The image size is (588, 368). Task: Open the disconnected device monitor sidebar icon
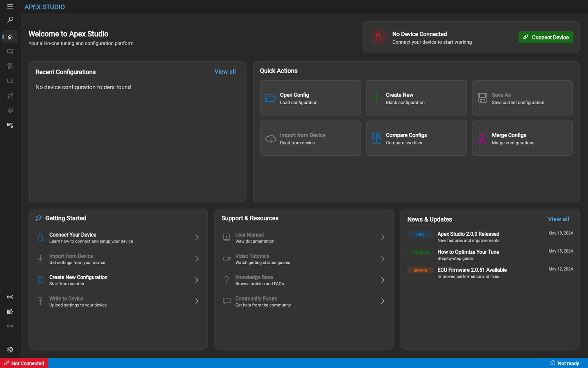10,52
